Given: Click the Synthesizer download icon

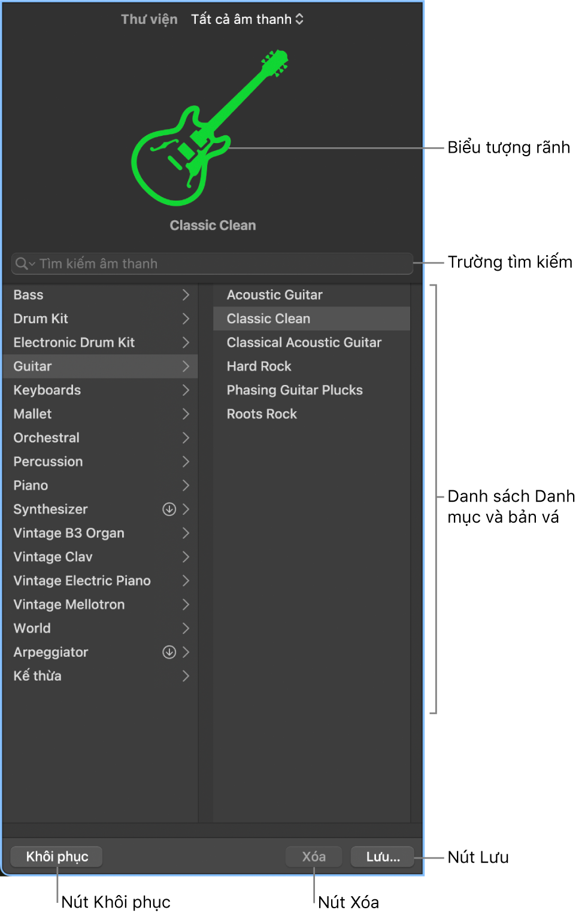Looking at the screenshot, I should point(169,509).
